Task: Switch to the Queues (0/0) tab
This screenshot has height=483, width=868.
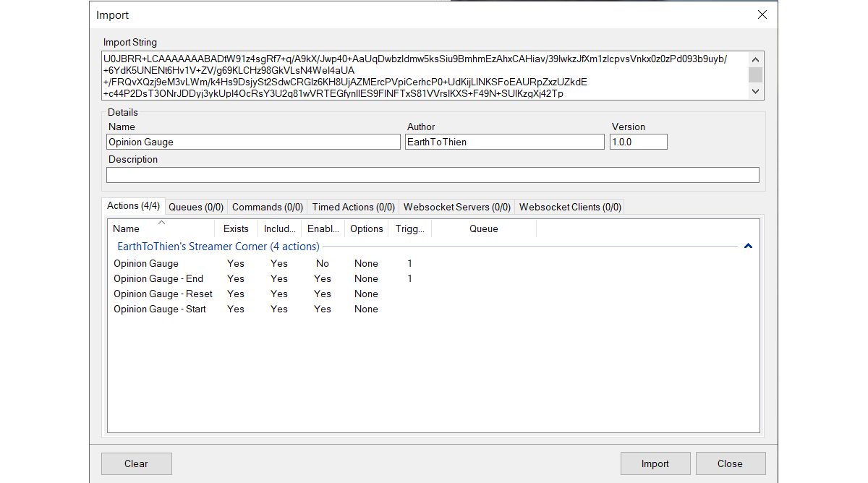Action: [x=196, y=207]
